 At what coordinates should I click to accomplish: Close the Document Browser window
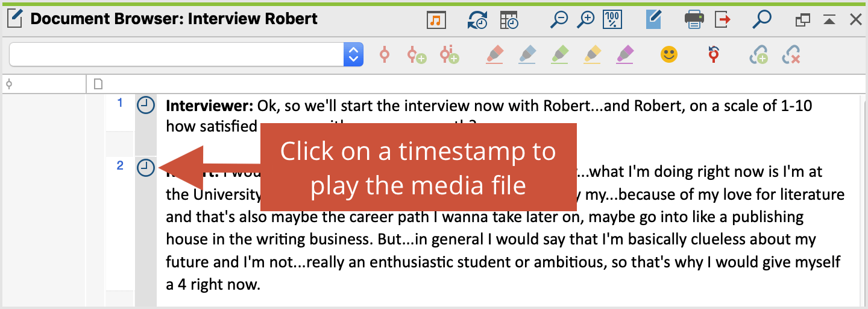coord(855,21)
